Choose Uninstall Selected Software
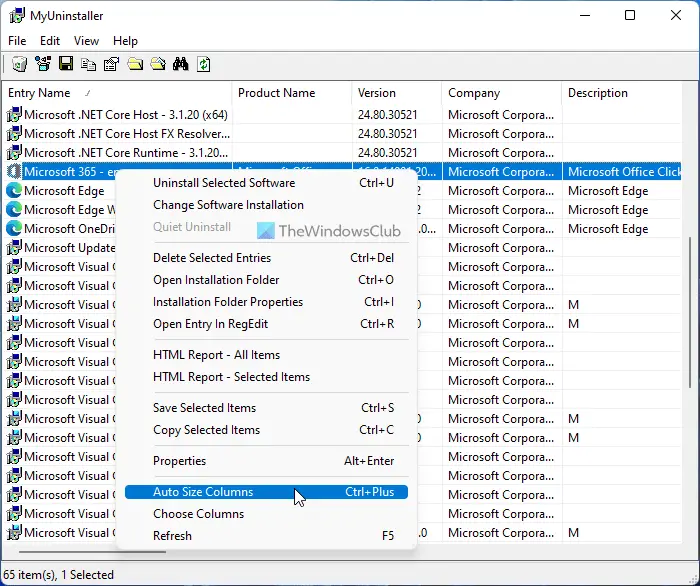Image resolution: width=700 pixels, height=586 pixels. pos(267,183)
